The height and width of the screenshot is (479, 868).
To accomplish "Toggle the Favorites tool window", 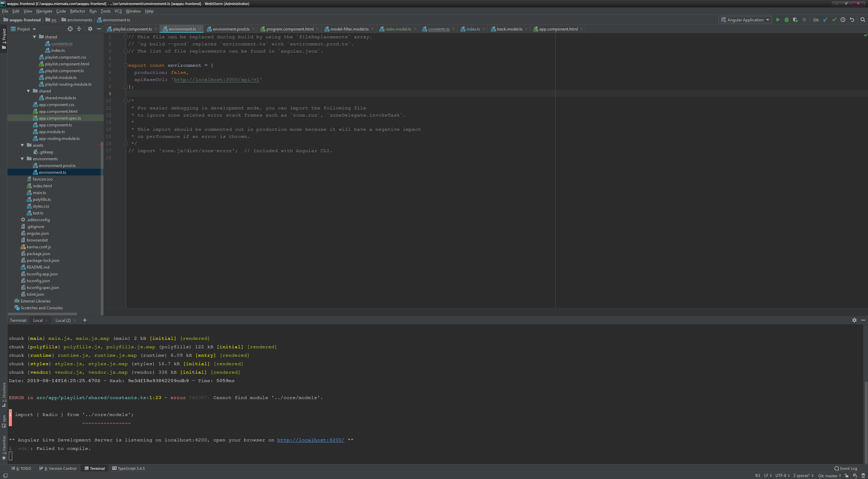I will tap(4, 447).
